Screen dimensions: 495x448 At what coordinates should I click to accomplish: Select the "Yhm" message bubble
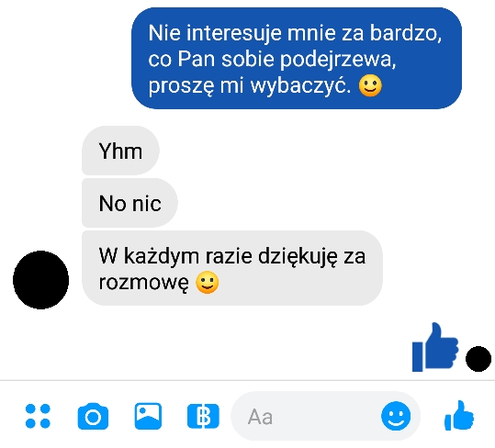point(120,151)
